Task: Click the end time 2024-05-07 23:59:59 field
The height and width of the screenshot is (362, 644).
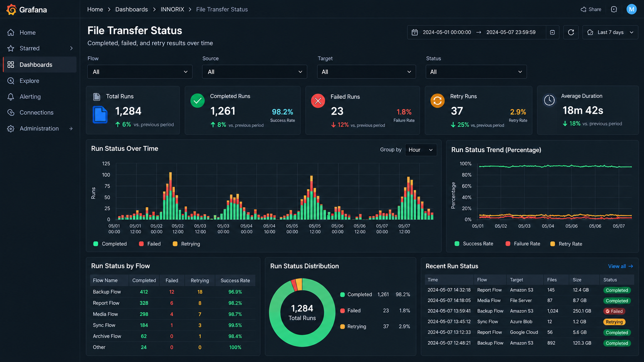Action: pos(511,32)
